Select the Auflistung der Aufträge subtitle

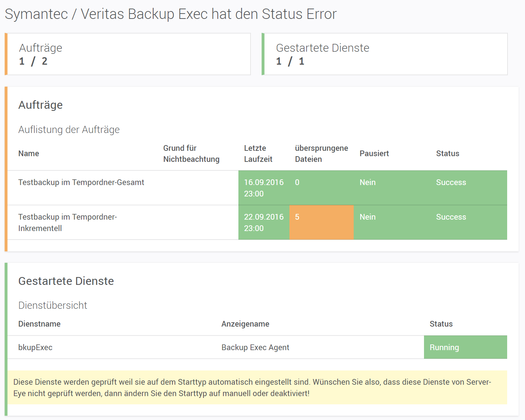[x=69, y=130]
